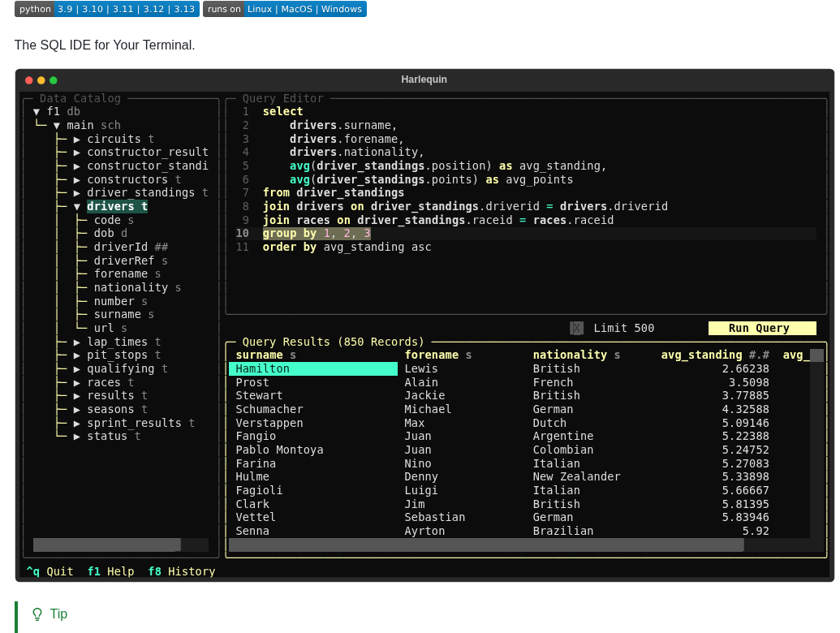Expand the qualifying table node
This screenshot has width=840, height=633.
point(77,369)
